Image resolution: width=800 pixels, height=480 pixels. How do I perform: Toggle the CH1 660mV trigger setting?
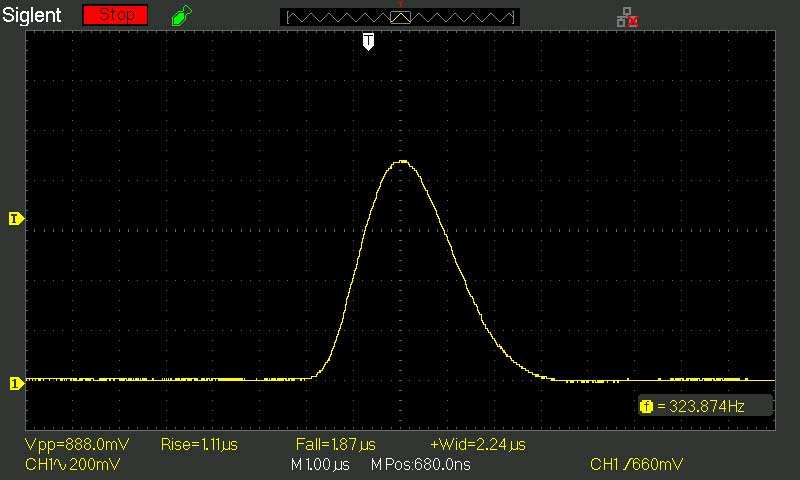click(638, 464)
